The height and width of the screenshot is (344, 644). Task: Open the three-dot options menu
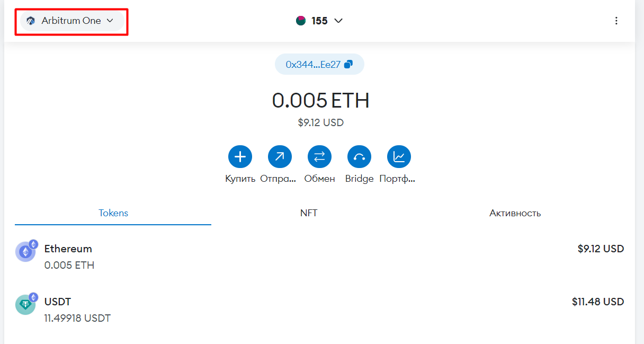coord(616,21)
